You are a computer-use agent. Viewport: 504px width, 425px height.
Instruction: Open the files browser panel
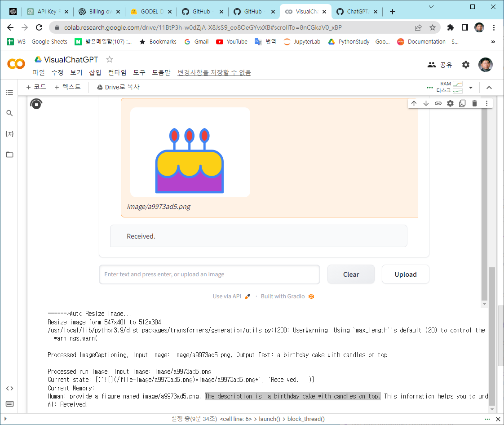click(9, 154)
